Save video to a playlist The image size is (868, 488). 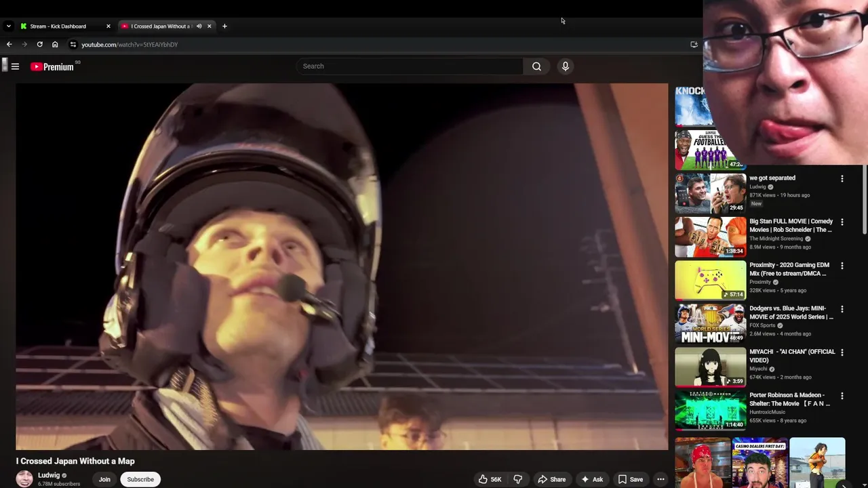pos(630,479)
